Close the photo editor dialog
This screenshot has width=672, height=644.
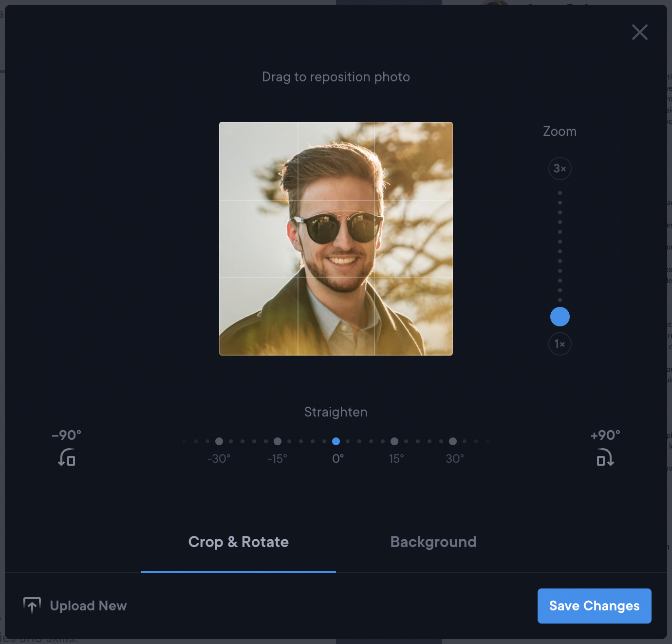click(639, 32)
